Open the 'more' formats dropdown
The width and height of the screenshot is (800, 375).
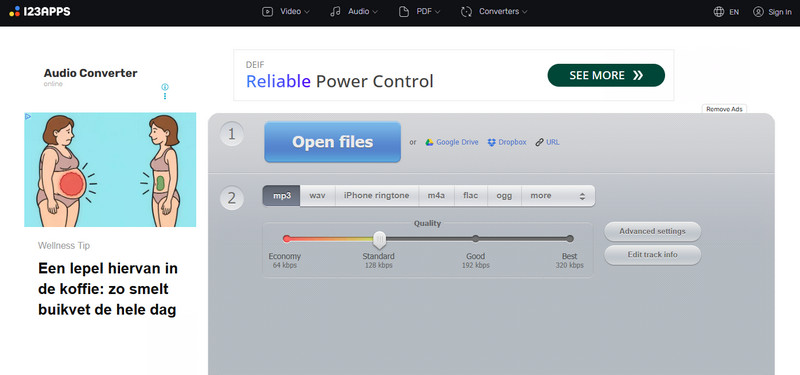[558, 196]
